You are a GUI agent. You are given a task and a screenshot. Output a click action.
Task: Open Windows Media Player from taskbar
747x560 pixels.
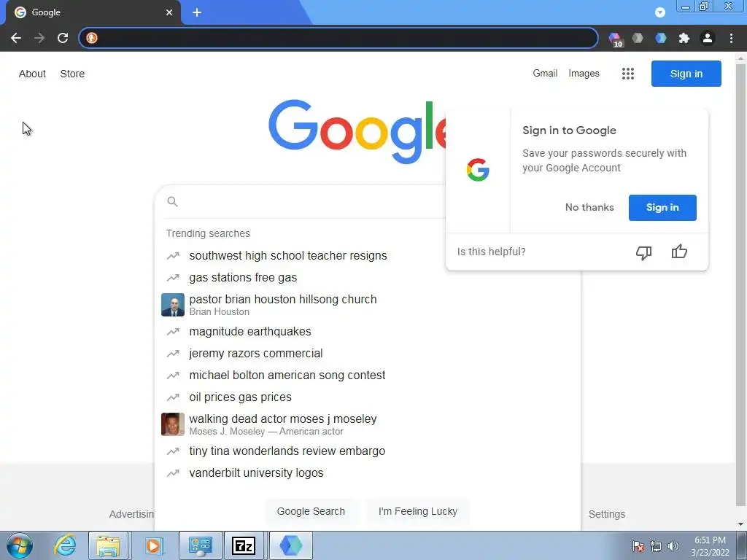pyautogui.click(x=153, y=545)
